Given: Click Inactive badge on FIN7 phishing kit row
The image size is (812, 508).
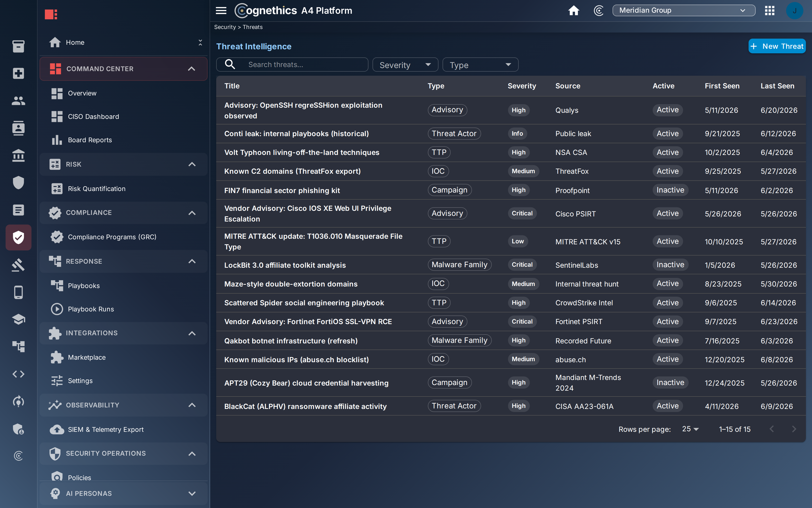Looking at the screenshot, I should pyautogui.click(x=670, y=190).
